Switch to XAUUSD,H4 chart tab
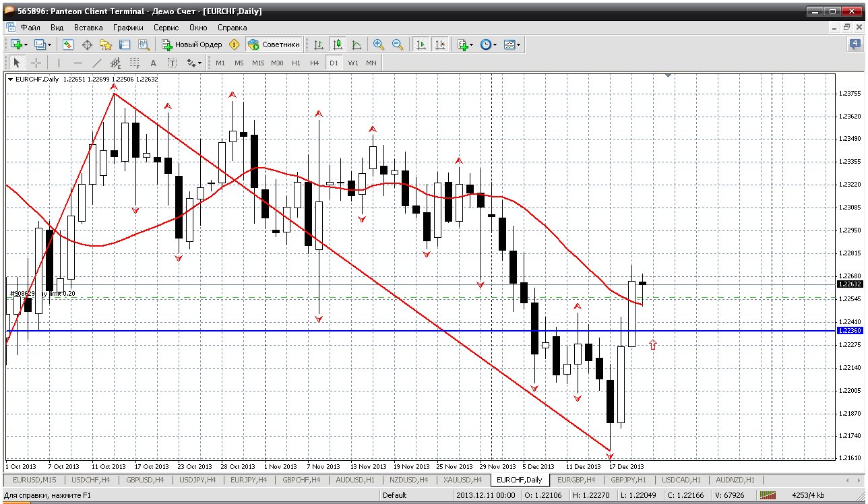The image size is (868, 504). (462, 480)
